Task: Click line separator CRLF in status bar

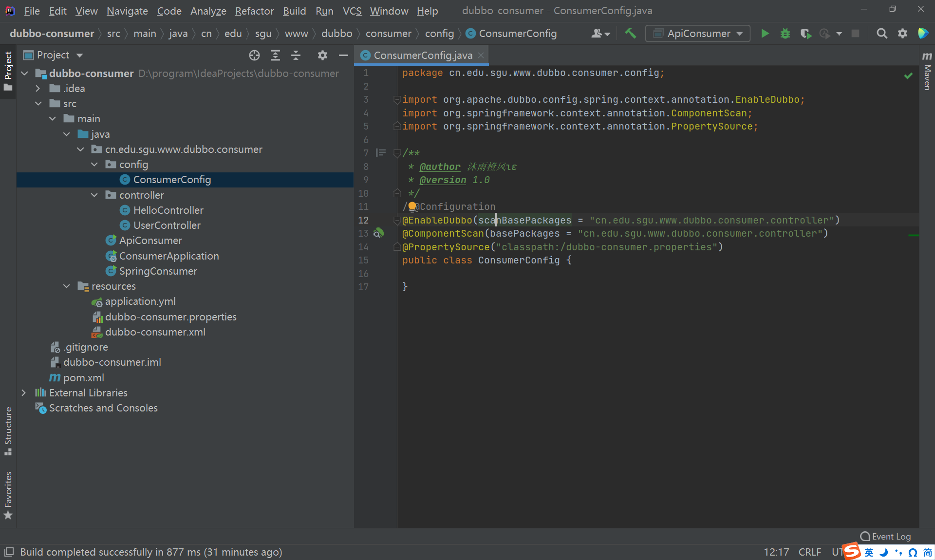Action: tap(809, 552)
